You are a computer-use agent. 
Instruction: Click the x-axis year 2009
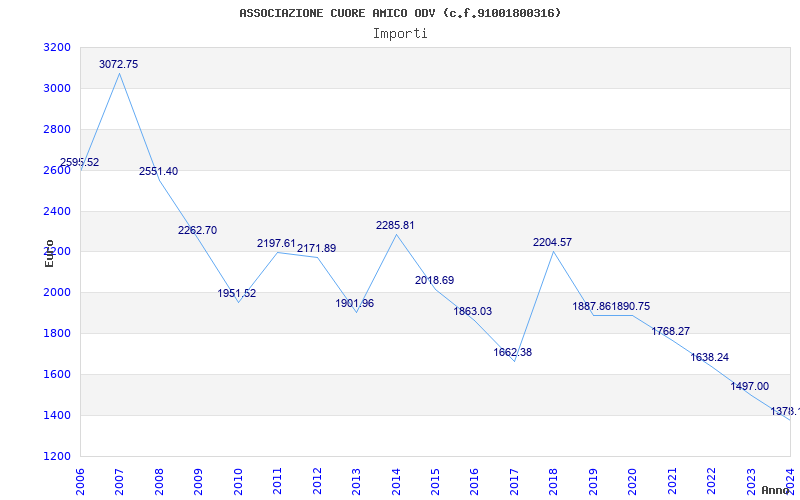[198, 481]
